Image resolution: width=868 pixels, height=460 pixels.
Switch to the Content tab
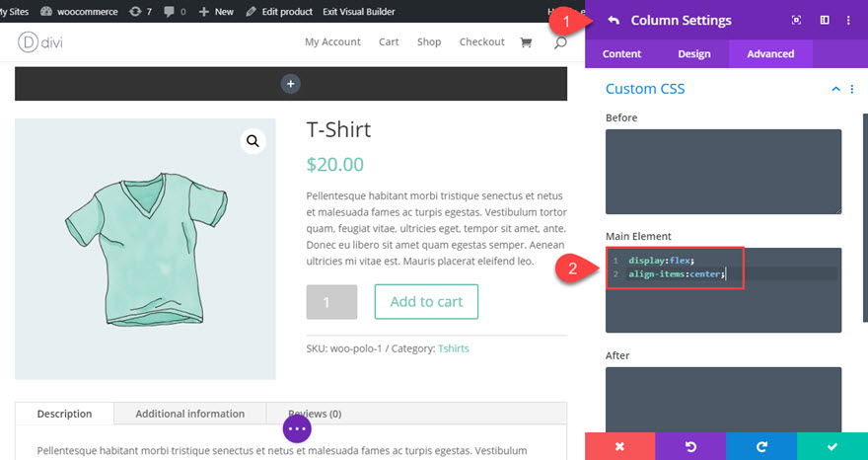(x=621, y=53)
